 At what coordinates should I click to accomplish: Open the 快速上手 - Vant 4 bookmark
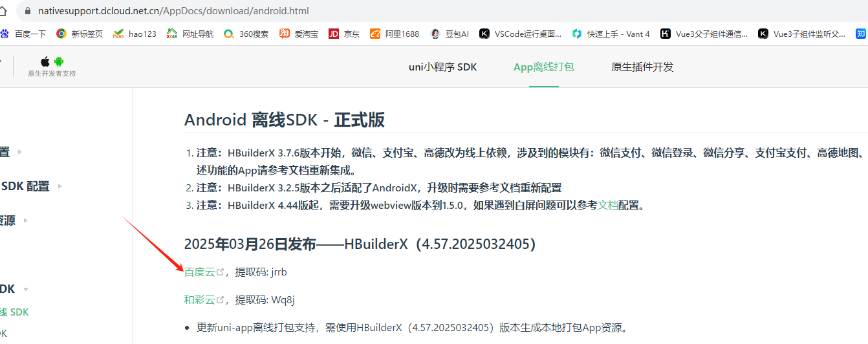click(611, 34)
